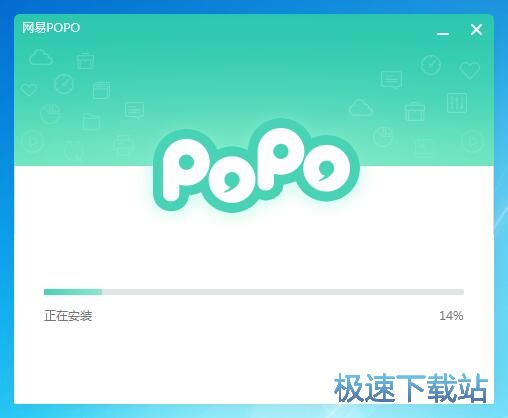Screen dimensions: 508x418
Task: Close the 网易POPO installer window
Action: (x=476, y=30)
